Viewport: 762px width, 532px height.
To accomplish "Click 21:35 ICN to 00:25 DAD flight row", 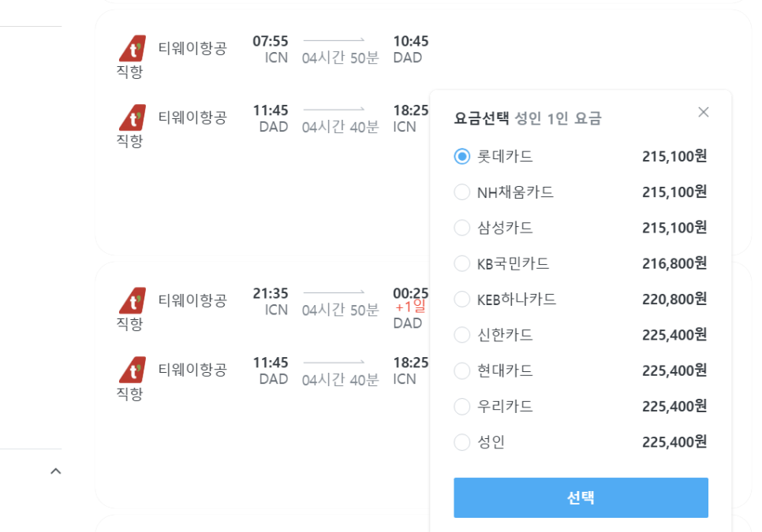I will (272, 308).
